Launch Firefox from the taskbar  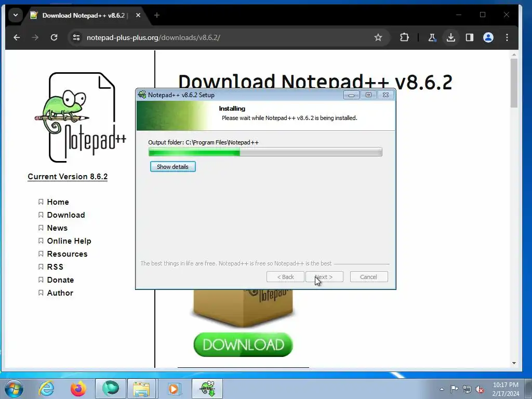[x=78, y=389]
